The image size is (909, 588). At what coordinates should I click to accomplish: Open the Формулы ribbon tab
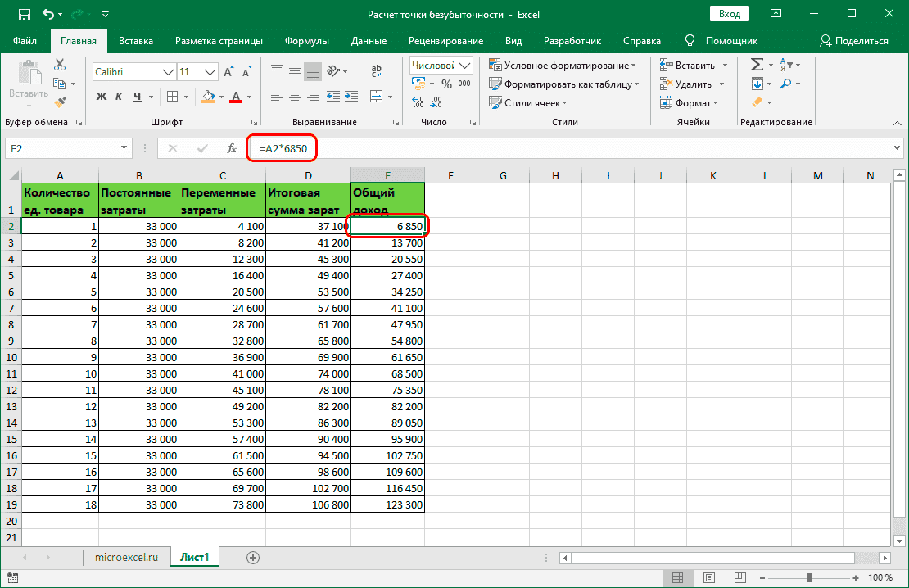pos(307,41)
